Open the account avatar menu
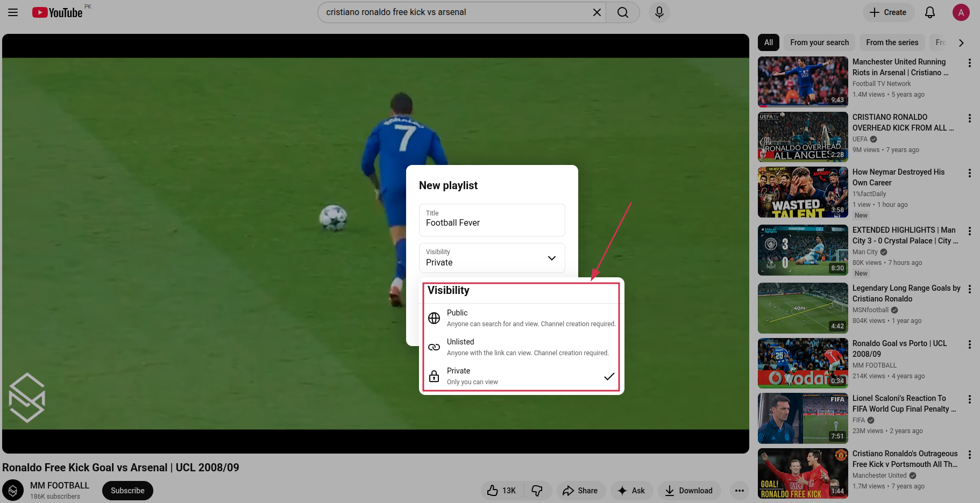980x503 pixels. (961, 12)
